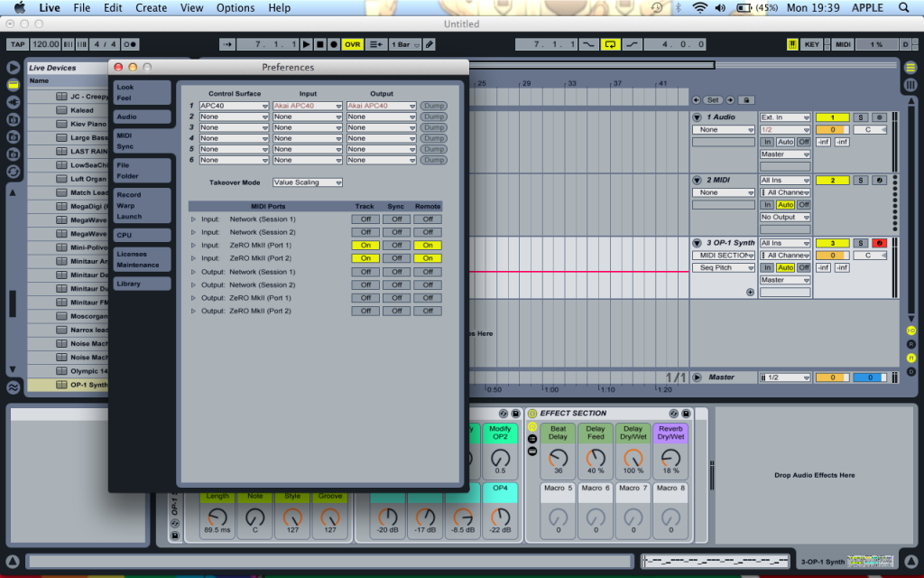Click the volume icon in menu bar
Screen dimensions: 924x578
click(720, 7)
